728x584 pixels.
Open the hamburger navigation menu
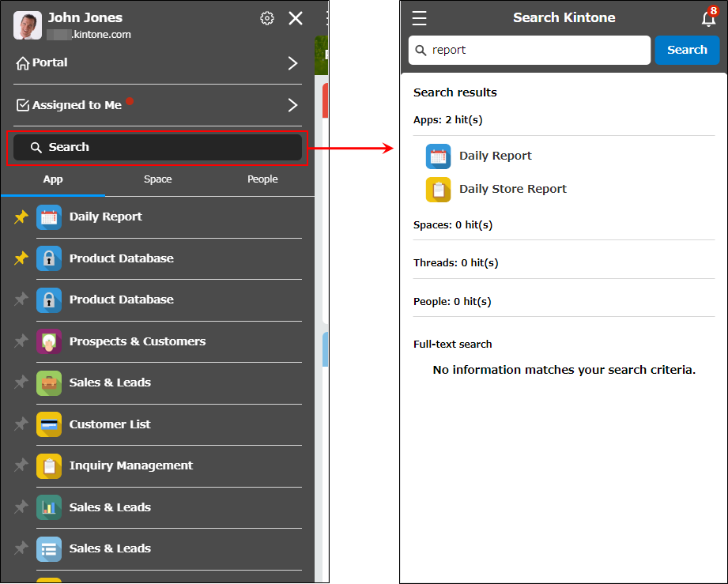(x=419, y=17)
